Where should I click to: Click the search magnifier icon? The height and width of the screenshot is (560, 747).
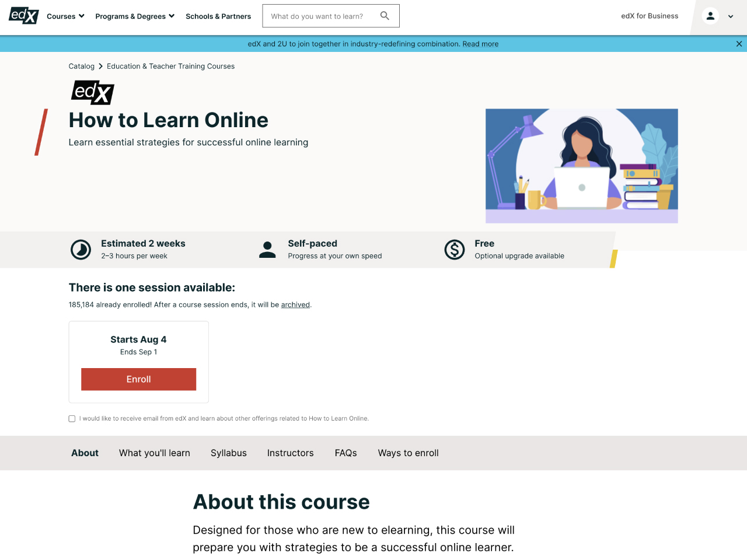point(385,16)
